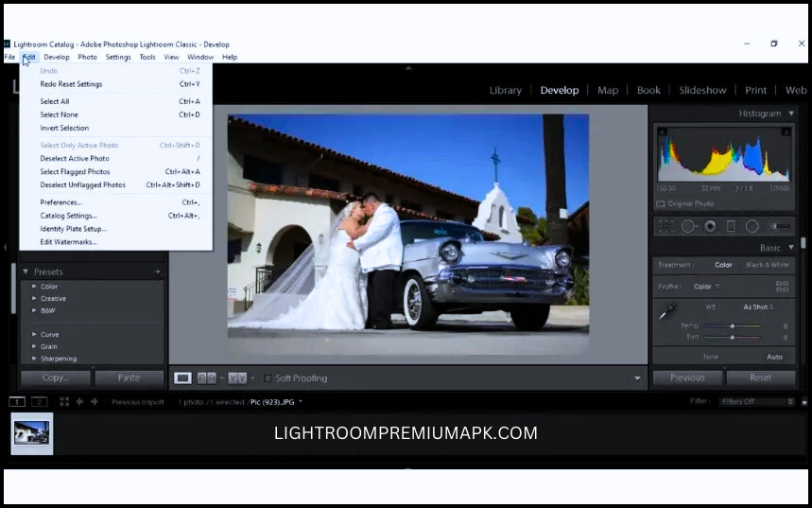
Task: Open the Adjustment Brush tool
Action: pos(779,226)
